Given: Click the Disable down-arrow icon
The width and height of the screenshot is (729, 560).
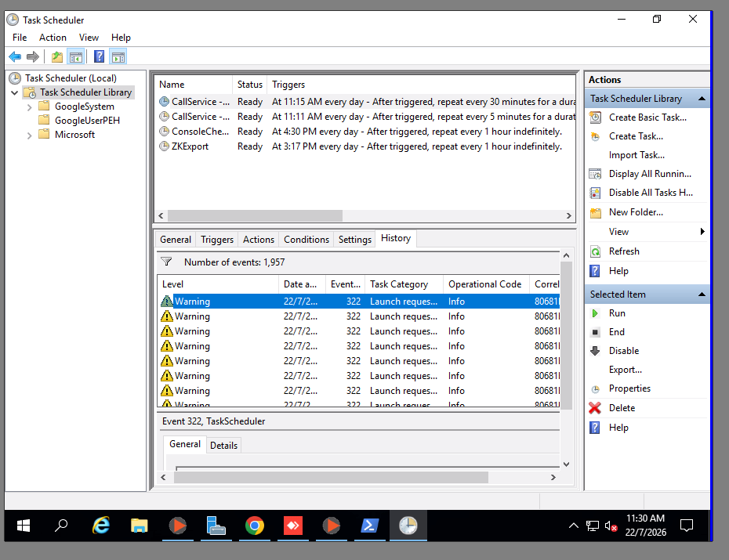Looking at the screenshot, I should [595, 351].
